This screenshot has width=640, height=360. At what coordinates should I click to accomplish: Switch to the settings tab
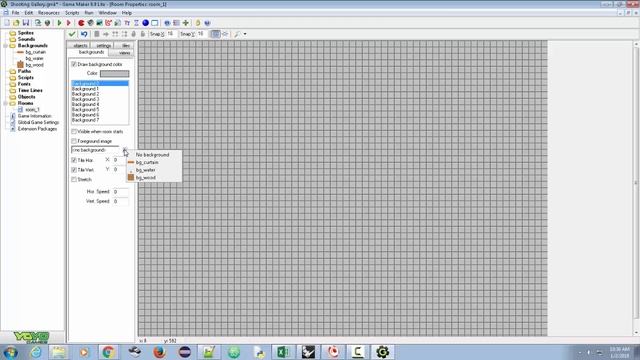pos(103,45)
